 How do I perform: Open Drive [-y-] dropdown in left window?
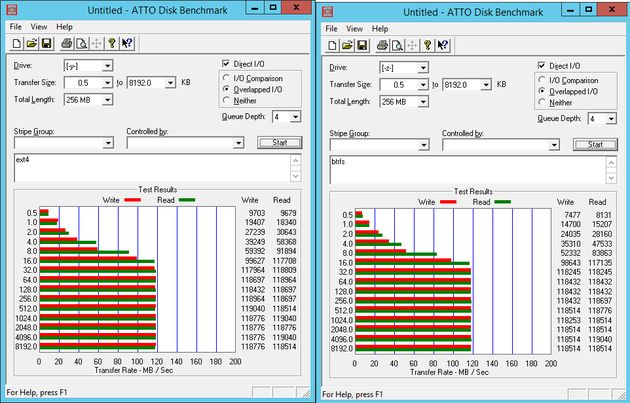[107, 66]
